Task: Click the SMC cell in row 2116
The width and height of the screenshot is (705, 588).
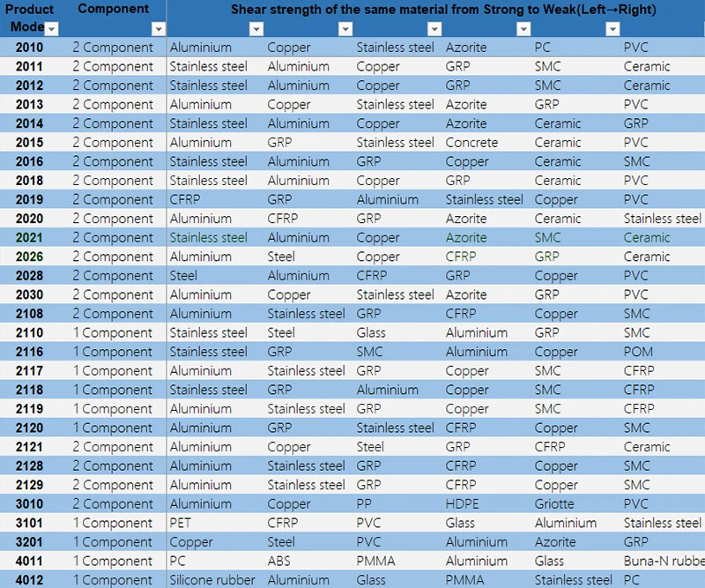Action: pyautogui.click(x=369, y=352)
